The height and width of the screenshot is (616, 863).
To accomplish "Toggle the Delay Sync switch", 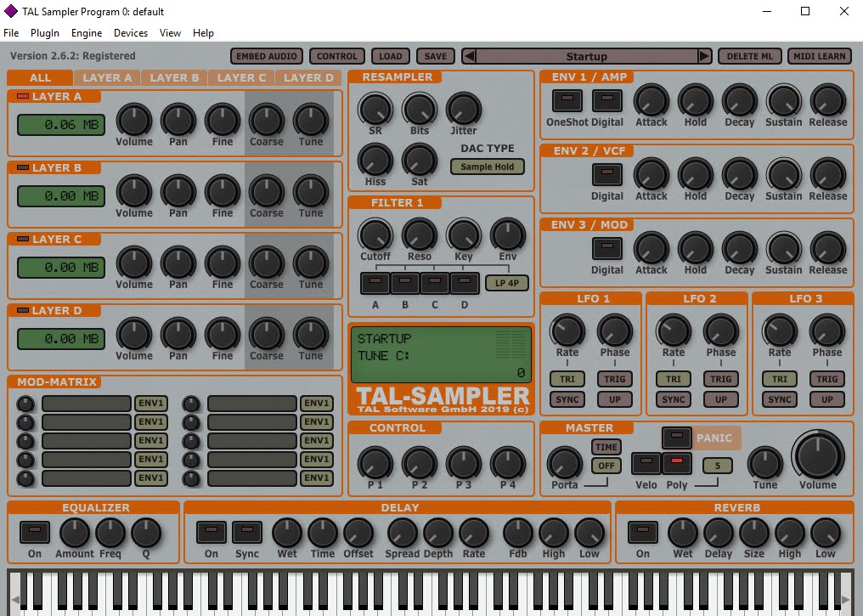I will pos(247,533).
